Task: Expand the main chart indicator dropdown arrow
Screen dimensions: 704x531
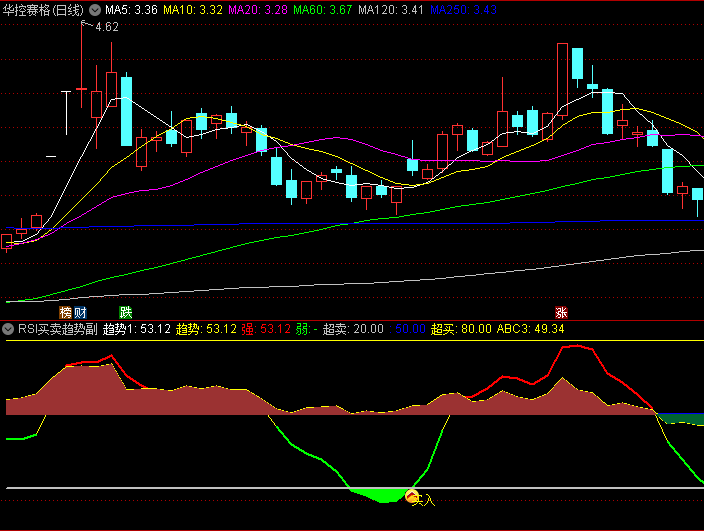Action: click(95, 10)
